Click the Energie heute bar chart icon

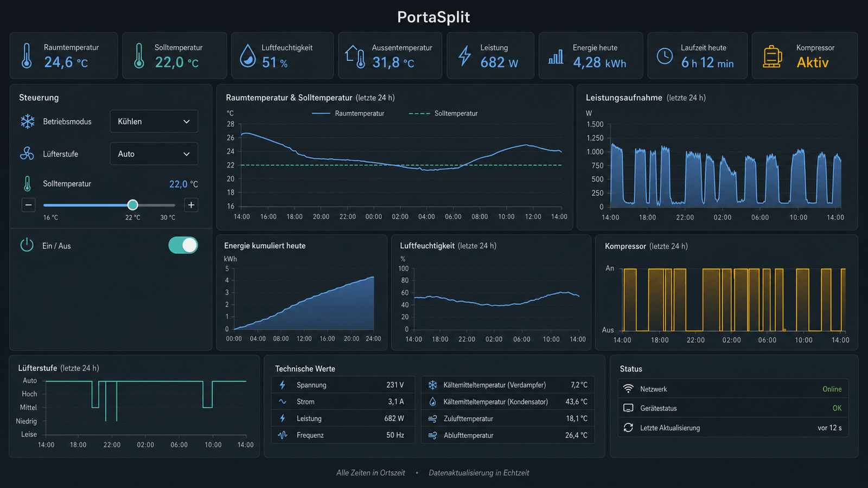[x=556, y=56]
